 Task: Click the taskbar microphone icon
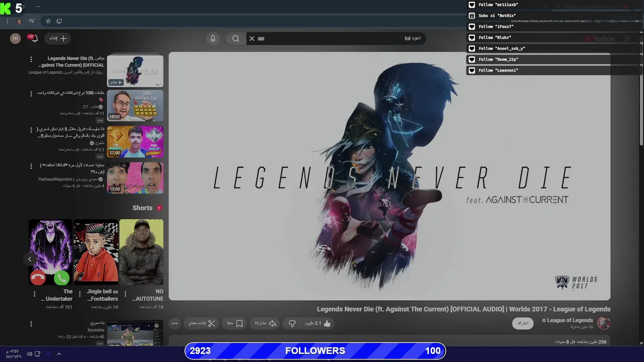tap(48, 354)
